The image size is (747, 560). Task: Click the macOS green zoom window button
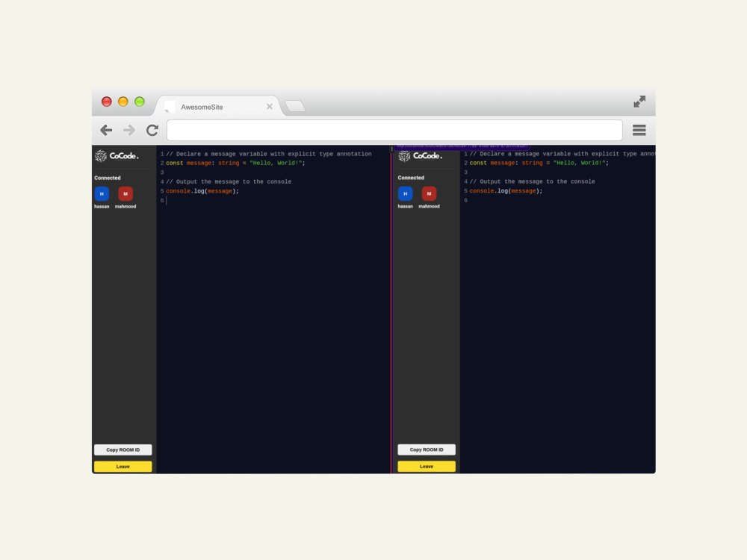(140, 102)
